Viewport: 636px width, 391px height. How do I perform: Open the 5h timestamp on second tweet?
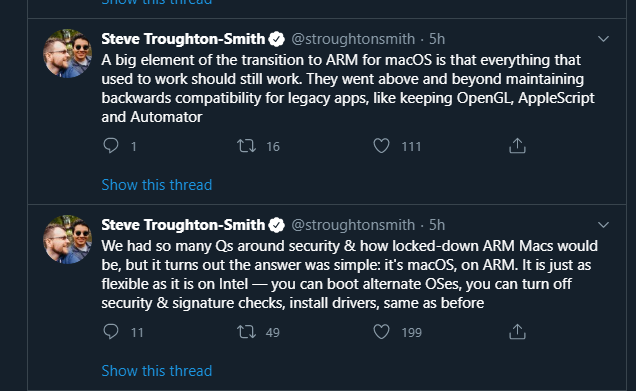(x=437, y=225)
